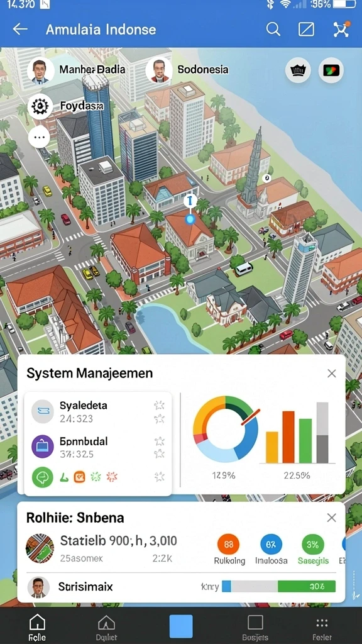Screen dimensions: 362x644
Task: Select the orange Rulkaing badge
Action: pos(229,545)
